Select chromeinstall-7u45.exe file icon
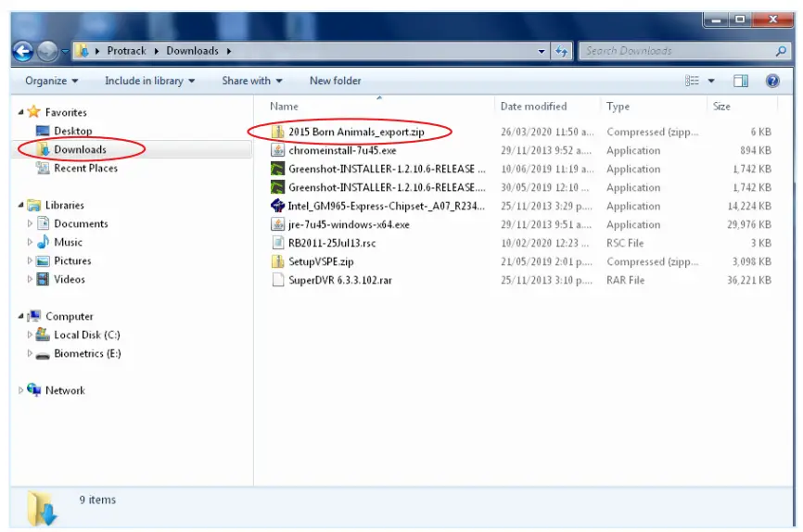This screenshot has height=532, width=803. [277, 150]
